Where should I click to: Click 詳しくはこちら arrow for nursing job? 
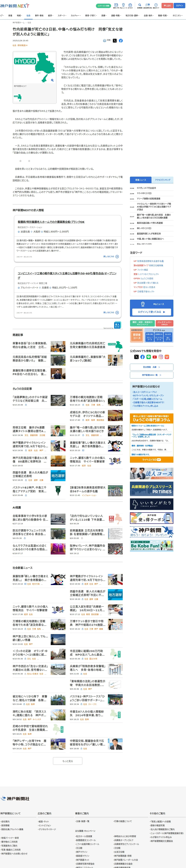coord(111,256)
